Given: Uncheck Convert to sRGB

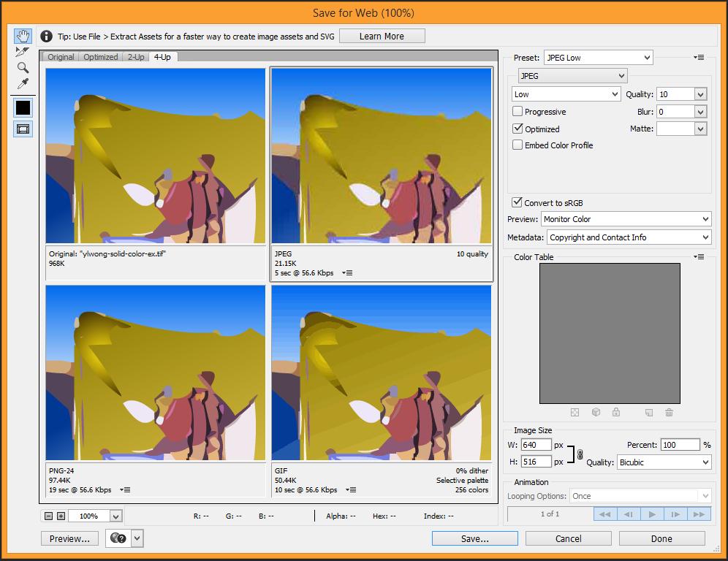Looking at the screenshot, I should (x=517, y=202).
